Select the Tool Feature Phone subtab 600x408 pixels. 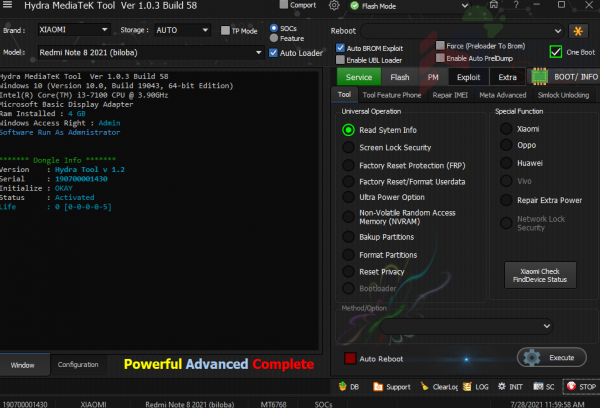[x=392, y=95]
